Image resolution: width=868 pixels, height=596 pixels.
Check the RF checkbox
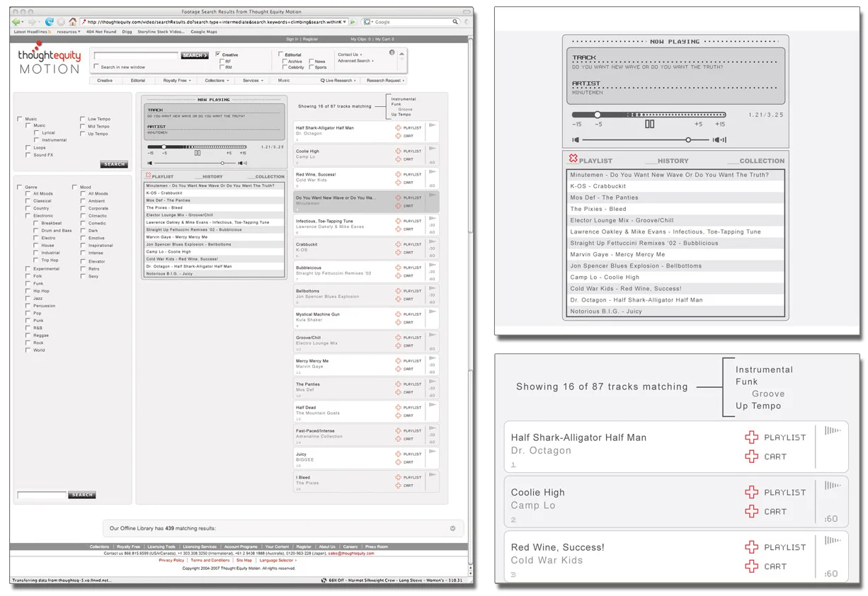click(222, 61)
